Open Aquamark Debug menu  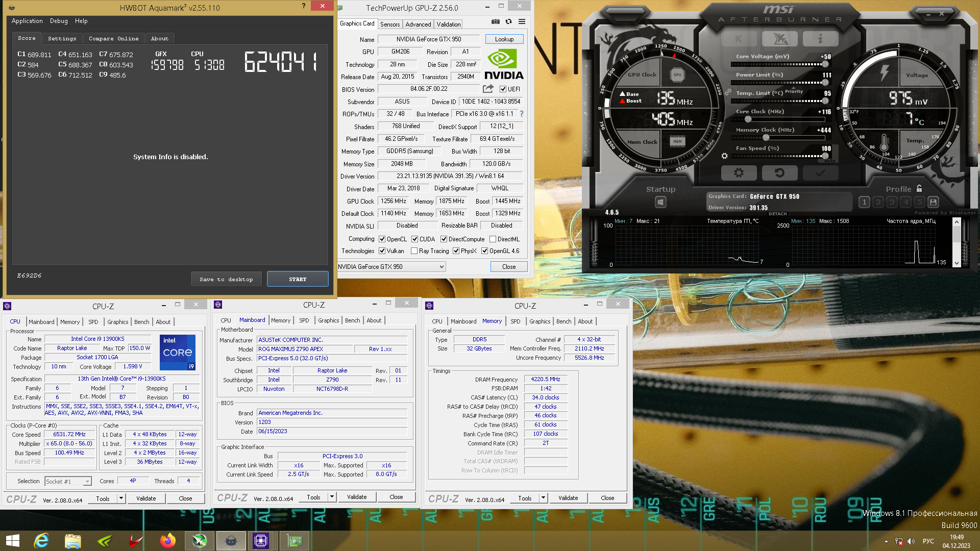(59, 21)
